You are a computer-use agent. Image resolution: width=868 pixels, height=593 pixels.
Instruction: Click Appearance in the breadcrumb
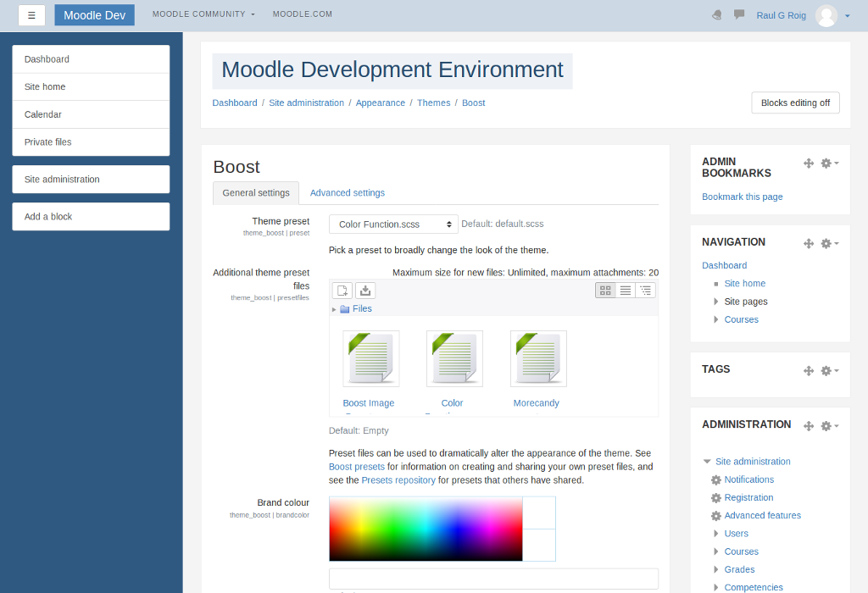pyautogui.click(x=381, y=103)
